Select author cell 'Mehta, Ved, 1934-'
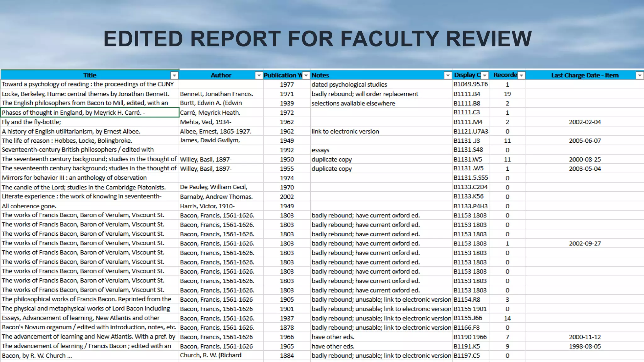This screenshot has height=362, width=644. 221,122
